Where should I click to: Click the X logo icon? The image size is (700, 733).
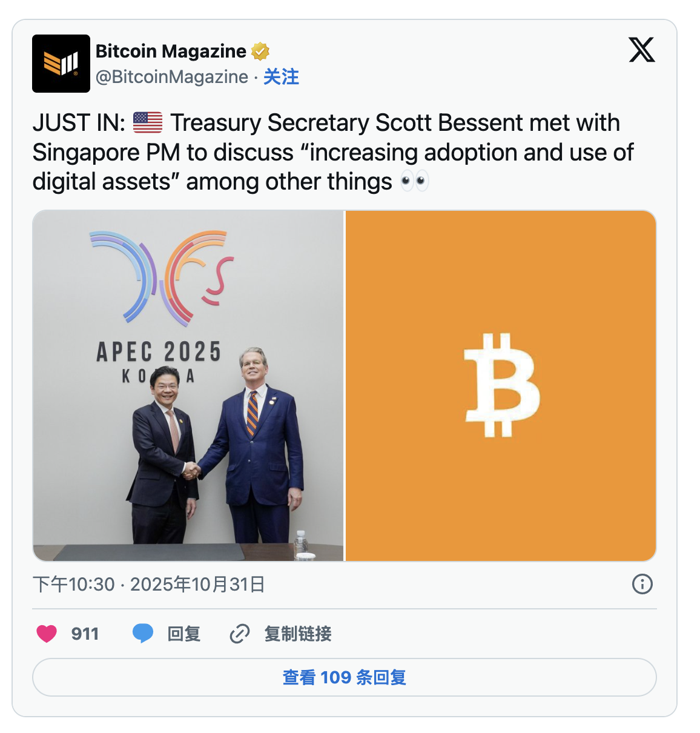642,50
